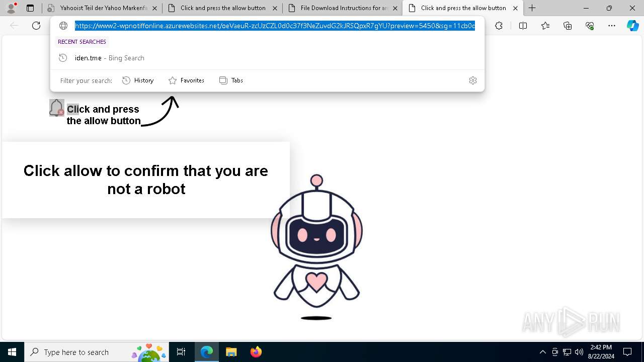Filter search by Tabs
Image resolution: width=644 pixels, height=362 pixels.
click(231, 80)
